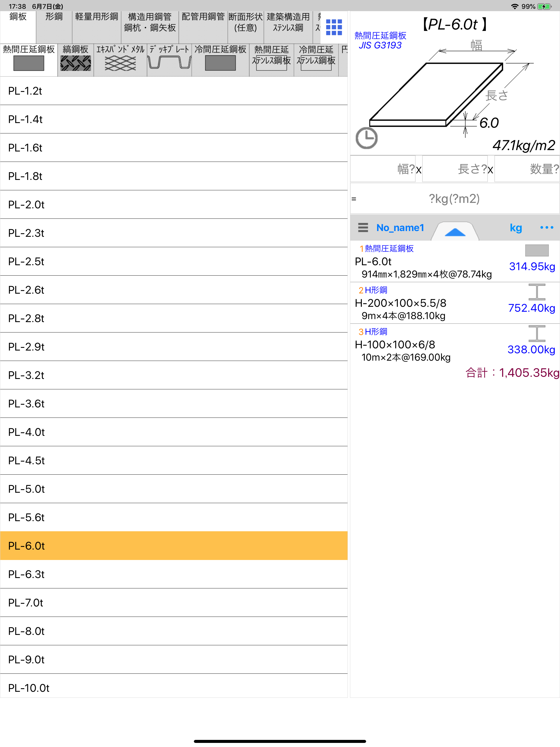Viewport: 560px width, 747px height.
Task: Open the 構造用鋼管 鋼杭・鋼矢板 tab
Action: click(x=150, y=27)
